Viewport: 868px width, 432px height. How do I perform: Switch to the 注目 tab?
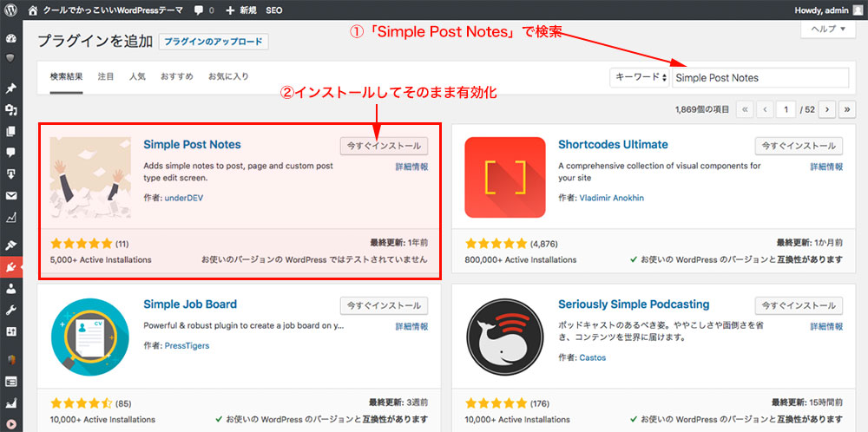(x=106, y=77)
